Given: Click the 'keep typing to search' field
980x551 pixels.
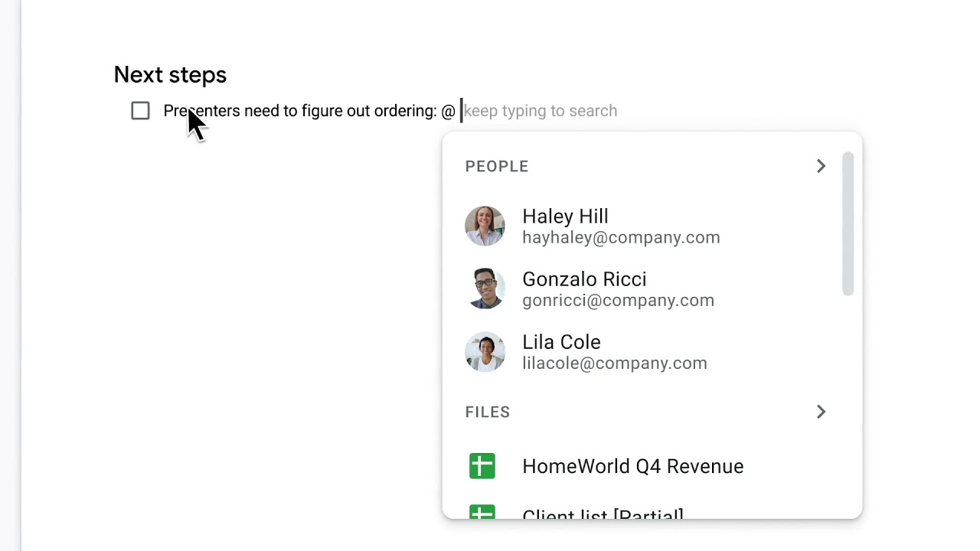Looking at the screenshot, I should (540, 111).
